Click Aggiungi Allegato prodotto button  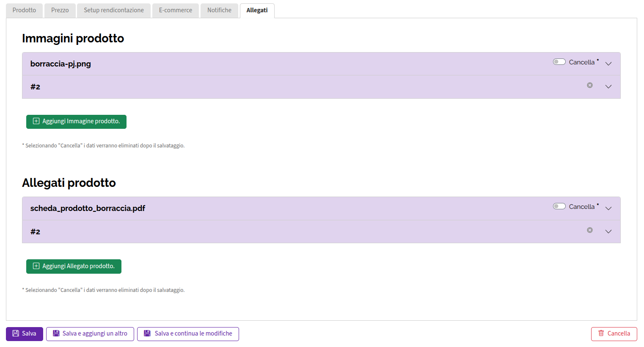click(x=74, y=266)
